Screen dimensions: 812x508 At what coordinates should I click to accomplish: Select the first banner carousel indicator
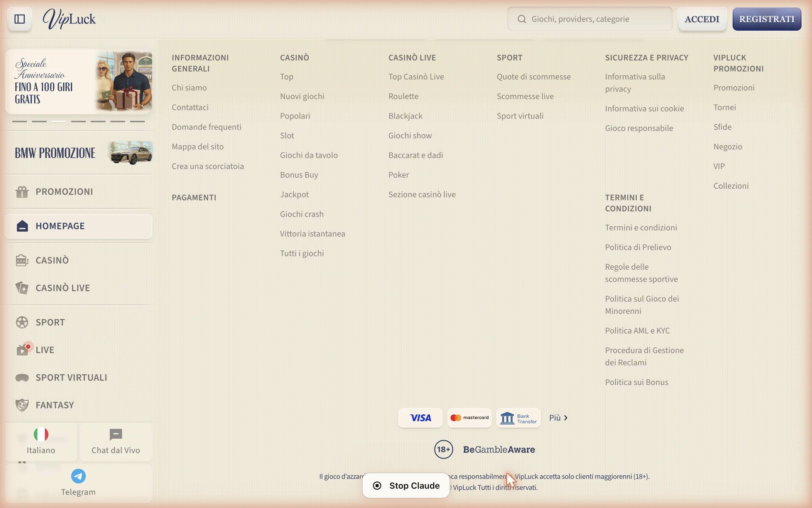click(x=20, y=121)
